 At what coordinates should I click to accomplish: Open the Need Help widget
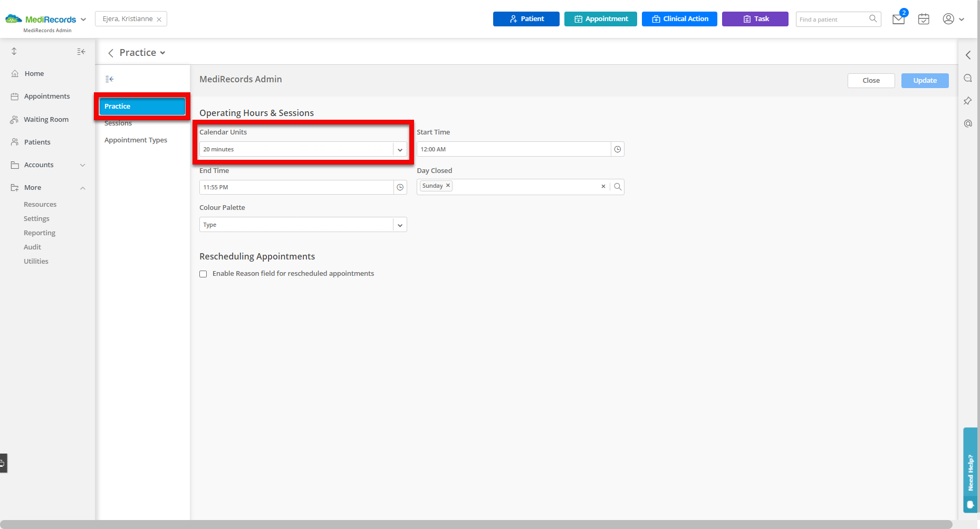[x=971, y=470]
